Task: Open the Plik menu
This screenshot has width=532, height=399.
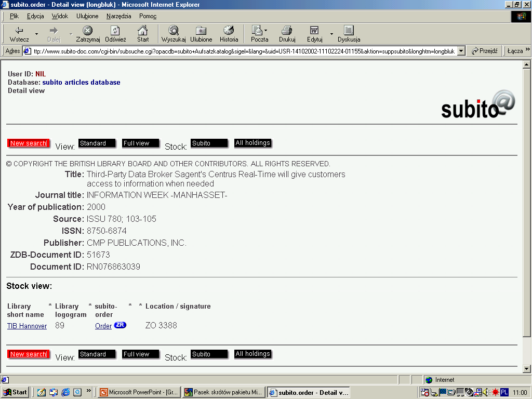Action: pyautogui.click(x=14, y=16)
